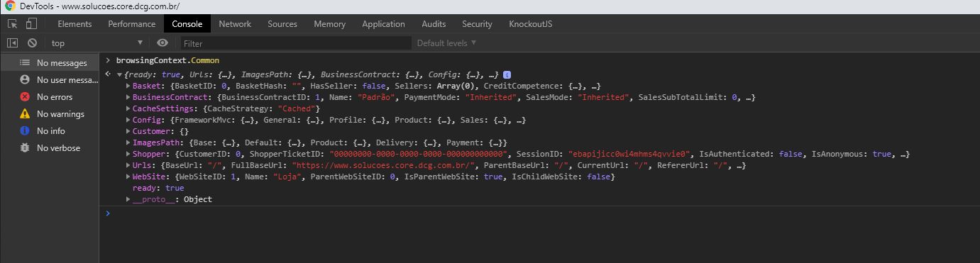Switch to the Security tab
Screen dimensions: 980x263
[477, 24]
